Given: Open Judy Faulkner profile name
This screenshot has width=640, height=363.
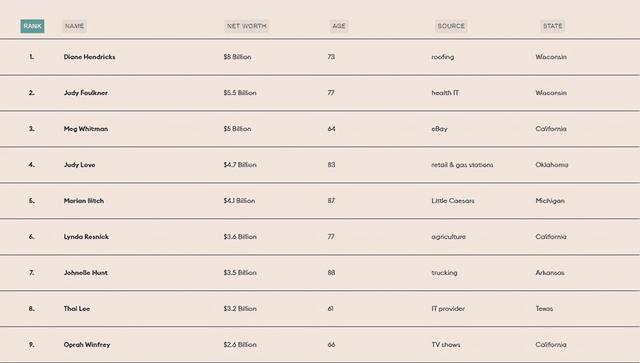Looking at the screenshot, I should tap(86, 93).
